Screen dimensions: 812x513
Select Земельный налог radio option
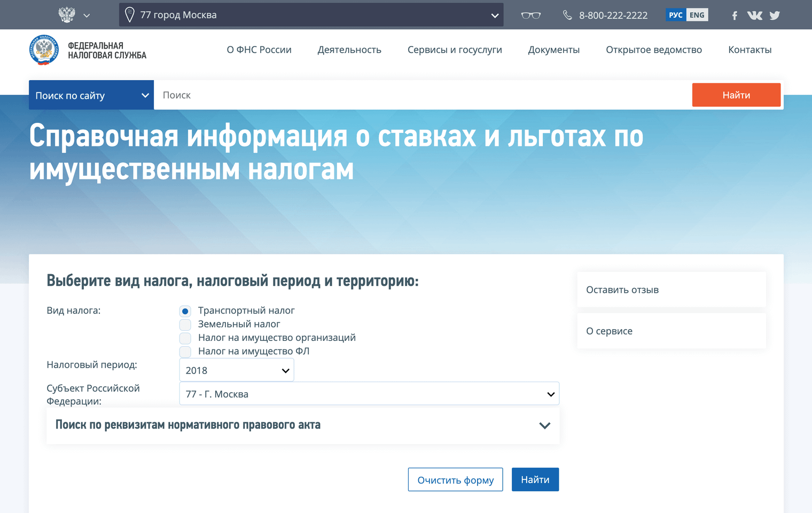[185, 324]
